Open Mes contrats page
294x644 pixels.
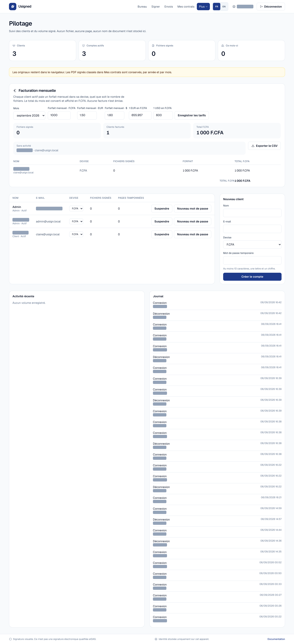(186, 7)
